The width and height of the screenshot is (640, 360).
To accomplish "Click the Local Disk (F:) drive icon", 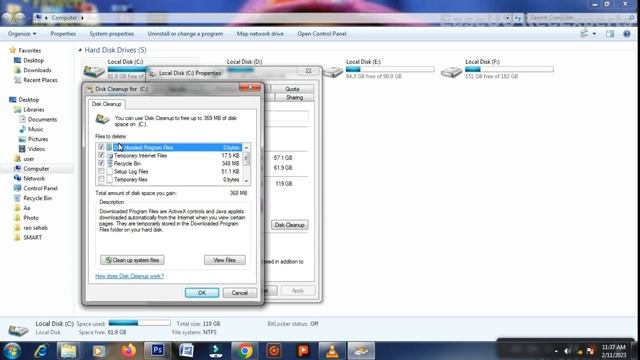I will (451, 72).
